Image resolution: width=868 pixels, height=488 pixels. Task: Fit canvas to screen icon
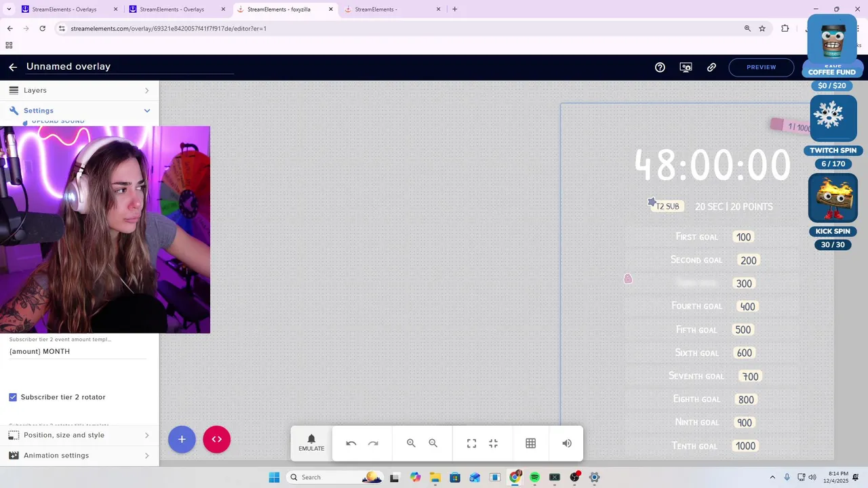click(471, 443)
